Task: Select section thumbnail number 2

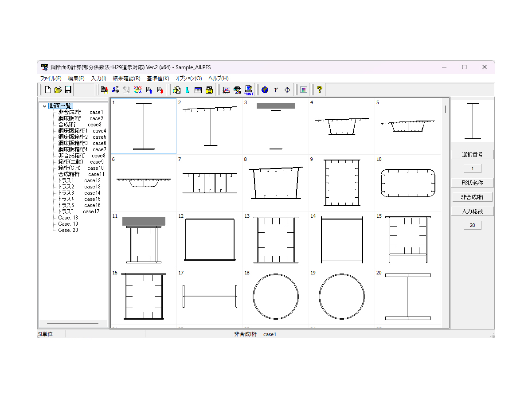Action: (x=210, y=126)
